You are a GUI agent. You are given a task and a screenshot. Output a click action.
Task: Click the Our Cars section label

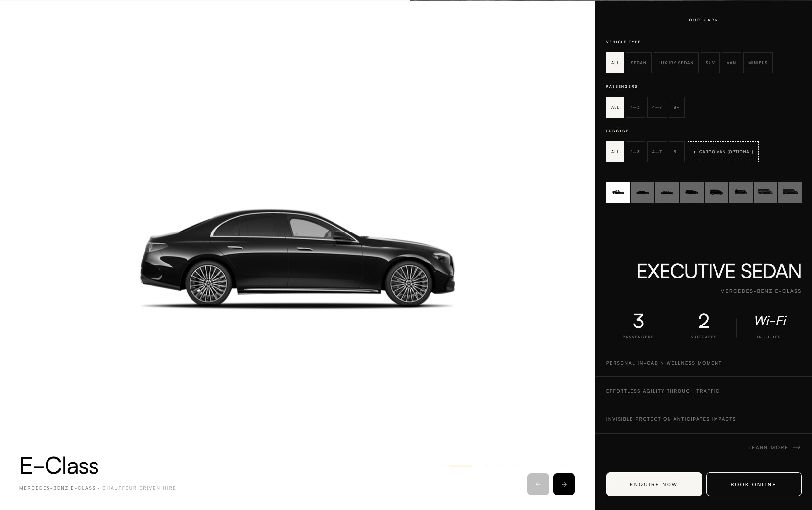[703, 20]
